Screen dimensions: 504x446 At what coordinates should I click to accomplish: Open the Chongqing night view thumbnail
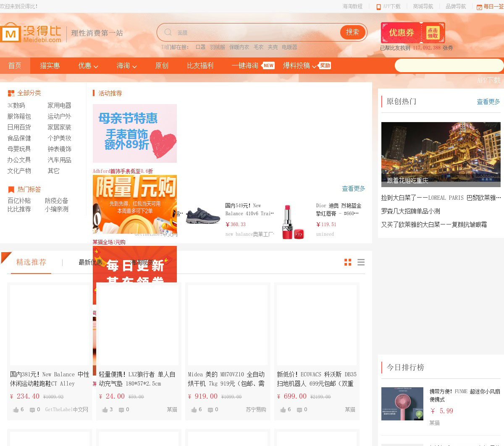[x=441, y=154]
